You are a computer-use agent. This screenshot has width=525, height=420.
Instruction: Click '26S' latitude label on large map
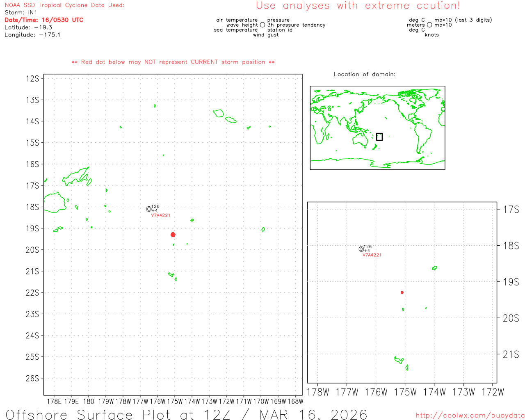coord(32,378)
